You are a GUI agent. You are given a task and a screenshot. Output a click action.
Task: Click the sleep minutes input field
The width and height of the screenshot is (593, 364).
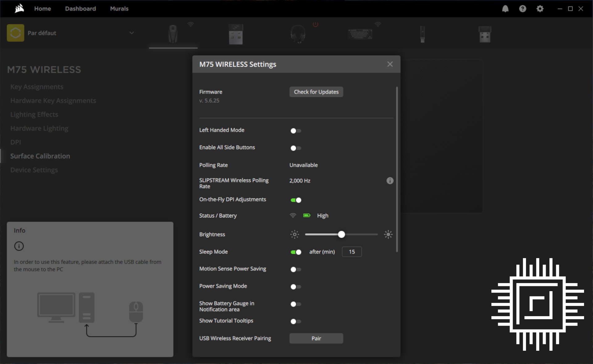point(351,252)
